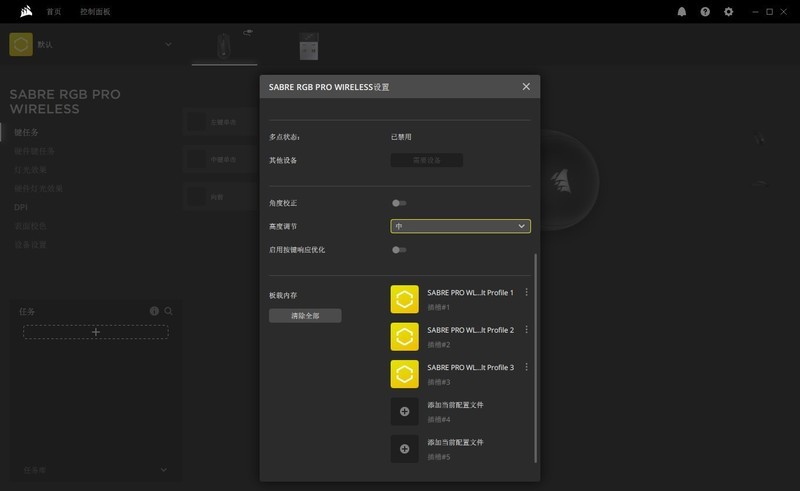
Task: Click Profile 1 yellow hexagon icon
Action: (405, 299)
